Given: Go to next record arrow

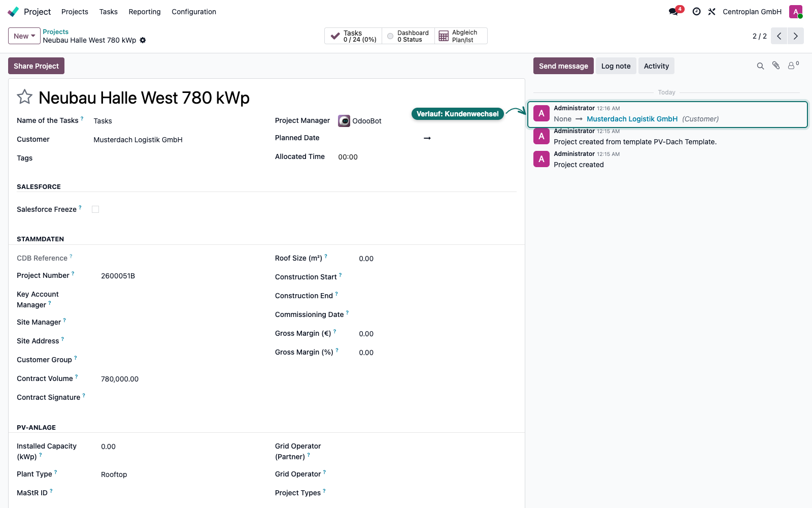Looking at the screenshot, I should pos(796,36).
